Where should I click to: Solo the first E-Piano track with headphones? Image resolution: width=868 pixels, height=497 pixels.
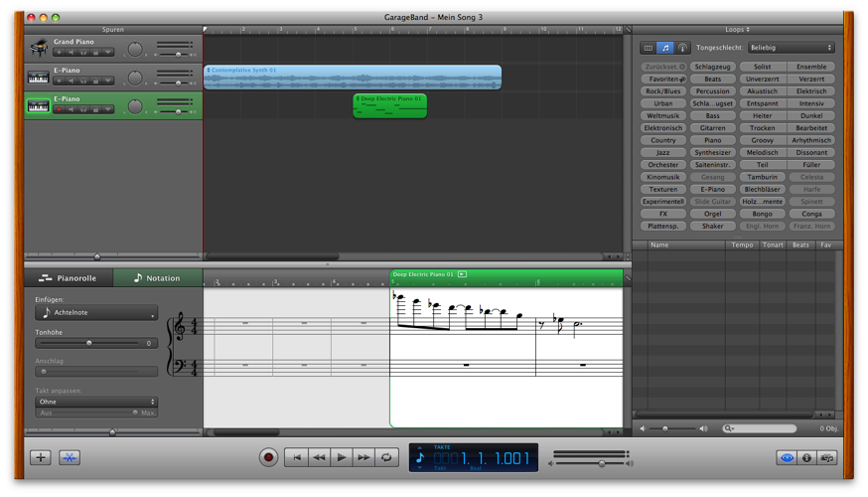pos(83,82)
